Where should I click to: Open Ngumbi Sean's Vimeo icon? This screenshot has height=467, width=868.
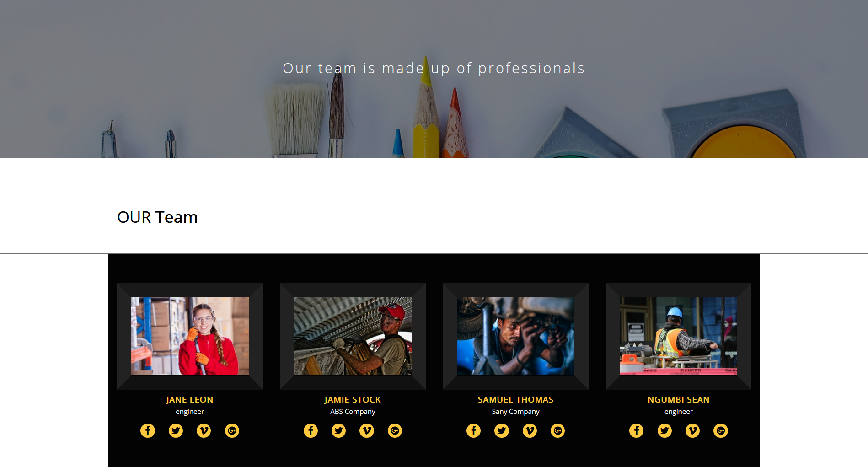[x=692, y=430]
